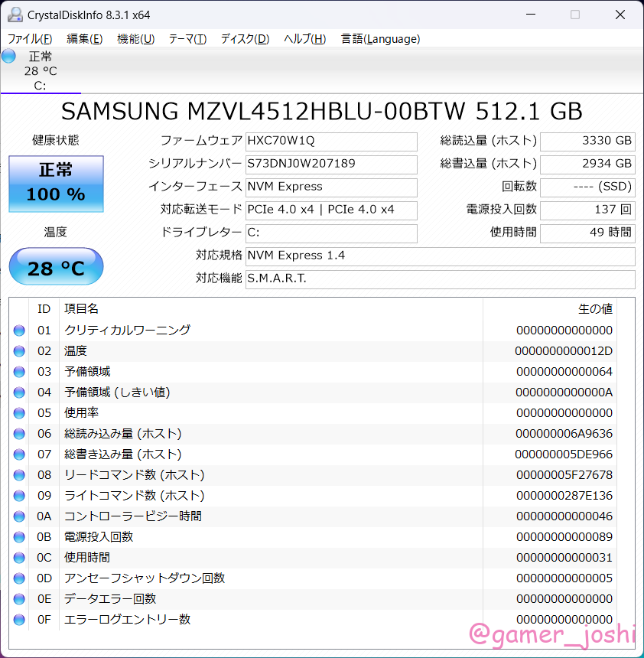The height and width of the screenshot is (658, 644).
Task: Open the 言語(Language) menu
Action: [x=381, y=39]
